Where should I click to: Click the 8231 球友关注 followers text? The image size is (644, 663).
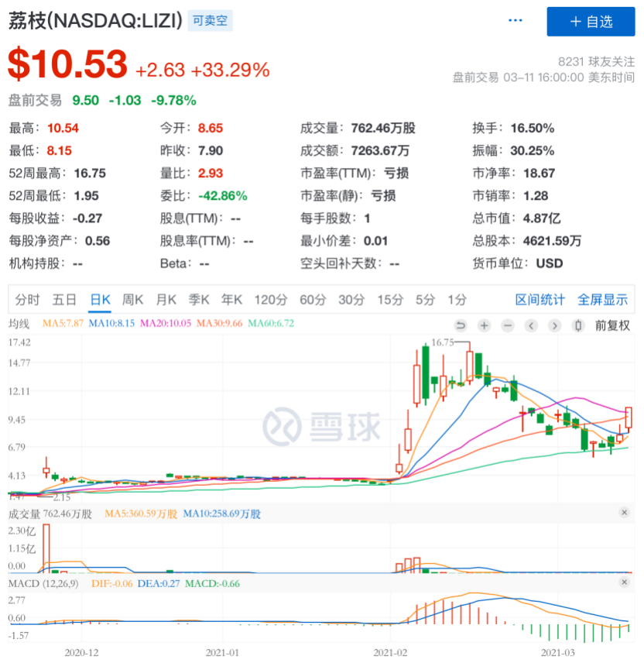(x=596, y=62)
